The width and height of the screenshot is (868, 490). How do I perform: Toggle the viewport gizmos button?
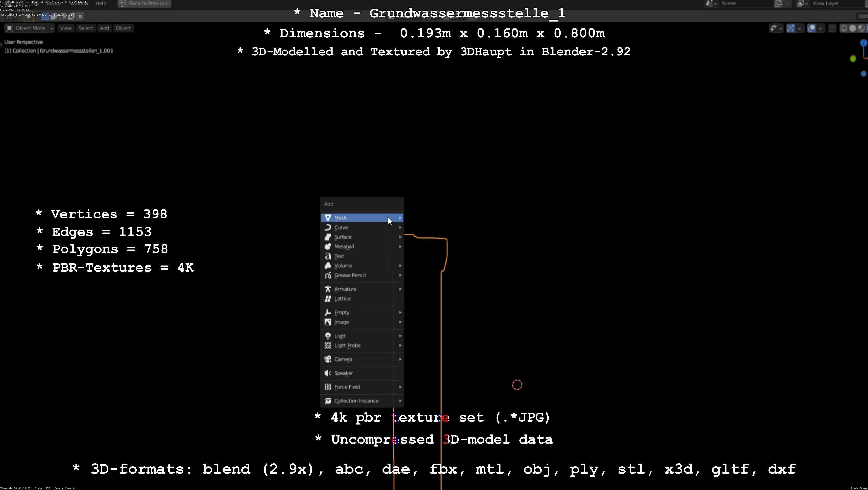[x=791, y=28]
